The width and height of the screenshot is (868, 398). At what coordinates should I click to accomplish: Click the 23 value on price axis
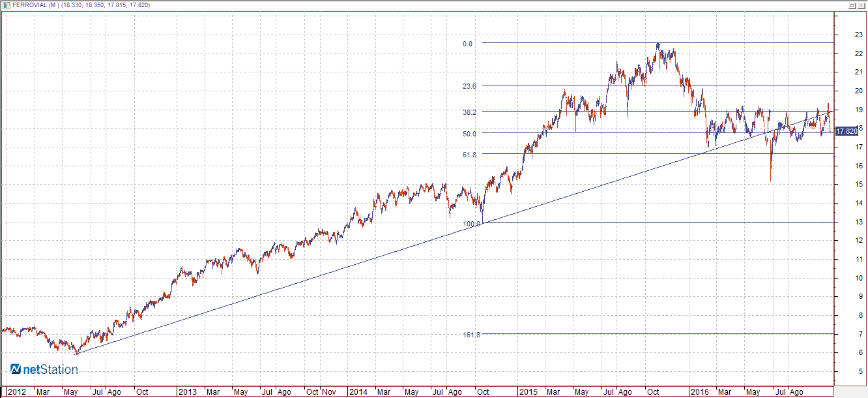[859, 35]
